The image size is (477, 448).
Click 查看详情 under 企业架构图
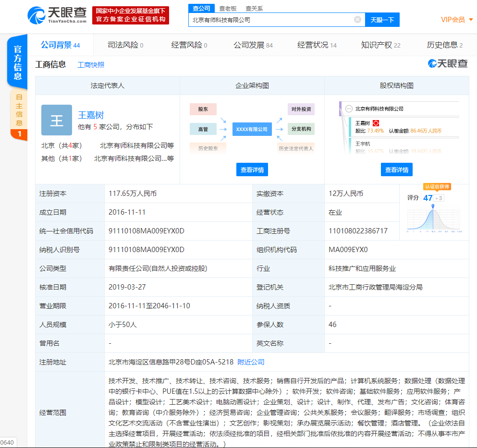252,170
